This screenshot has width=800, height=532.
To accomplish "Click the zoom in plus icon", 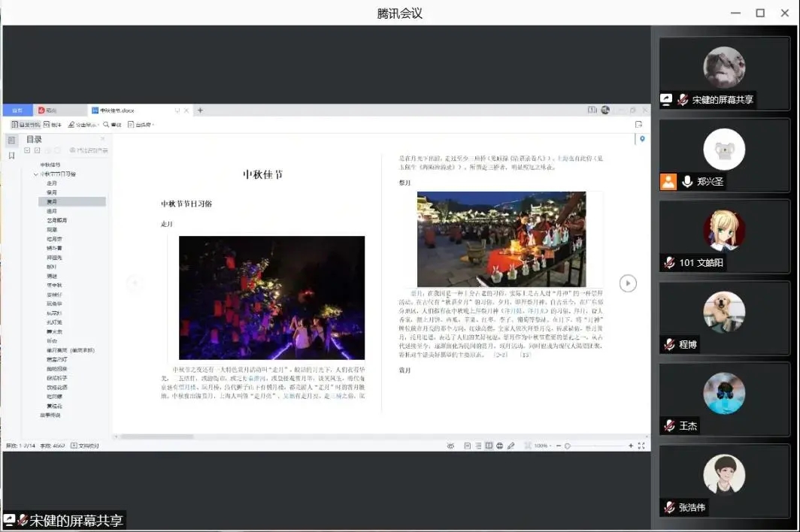I will pyautogui.click(x=631, y=446).
